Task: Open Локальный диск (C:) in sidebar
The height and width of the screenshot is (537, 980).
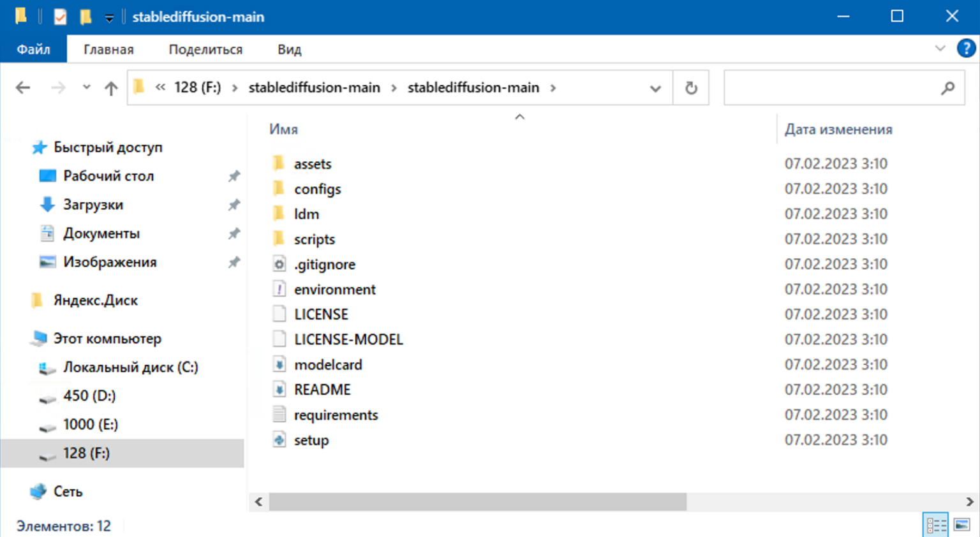Action: [x=131, y=367]
